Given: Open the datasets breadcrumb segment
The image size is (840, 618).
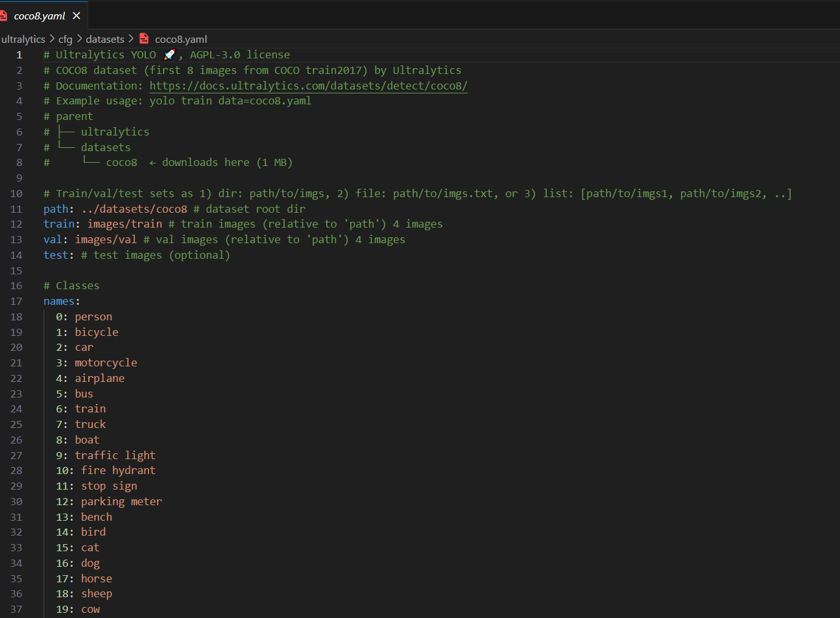Looking at the screenshot, I should [105, 40].
